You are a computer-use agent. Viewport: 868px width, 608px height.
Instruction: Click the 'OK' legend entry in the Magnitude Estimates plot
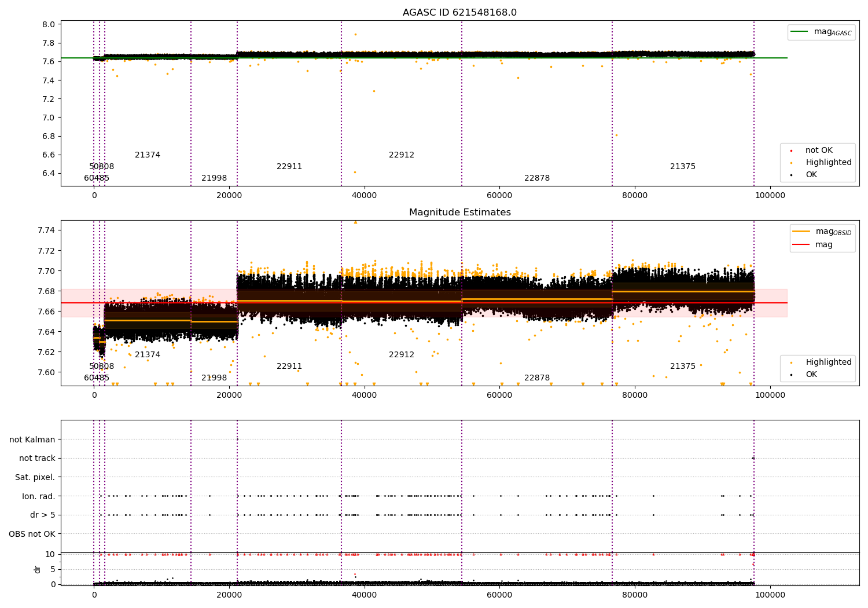point(811,375)
